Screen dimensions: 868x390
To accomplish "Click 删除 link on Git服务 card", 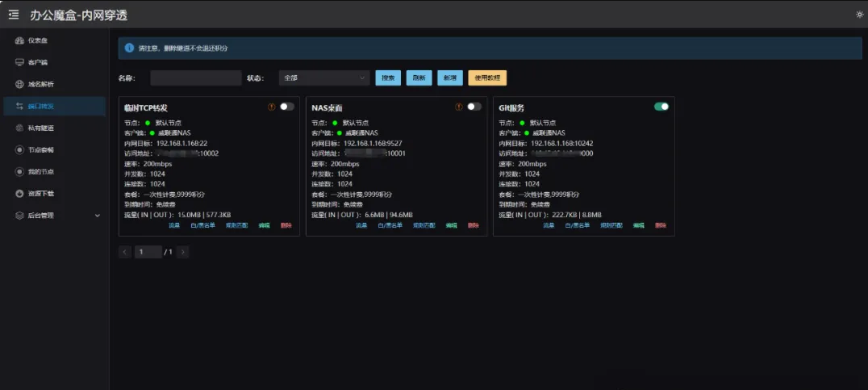I will click(x=661, y=225).
